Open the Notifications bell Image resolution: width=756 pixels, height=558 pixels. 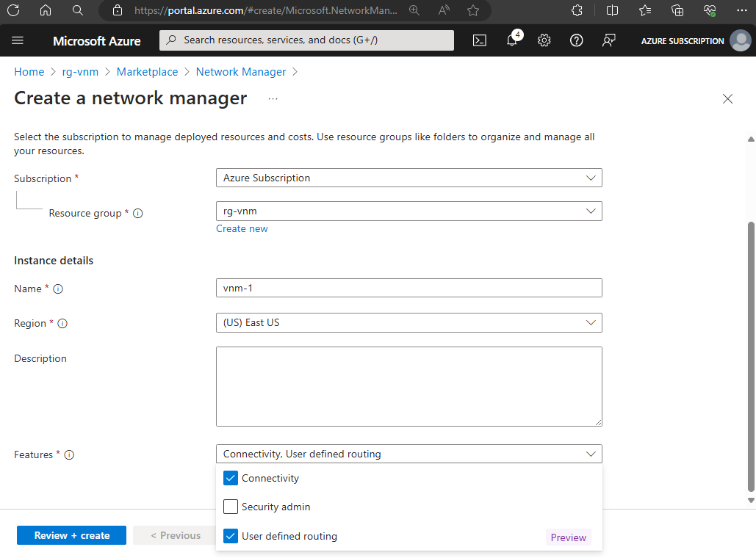[511, 40]
